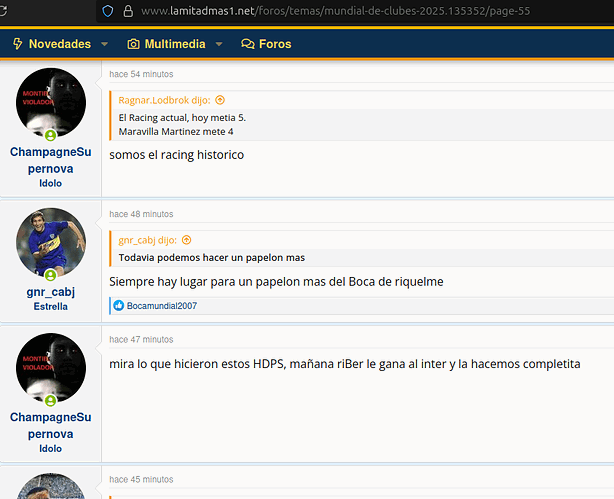Viewport: 614px width, 499px height.
Task: Open the 'hace 45 minutos' post timestamp
Action: pos(141,479)
